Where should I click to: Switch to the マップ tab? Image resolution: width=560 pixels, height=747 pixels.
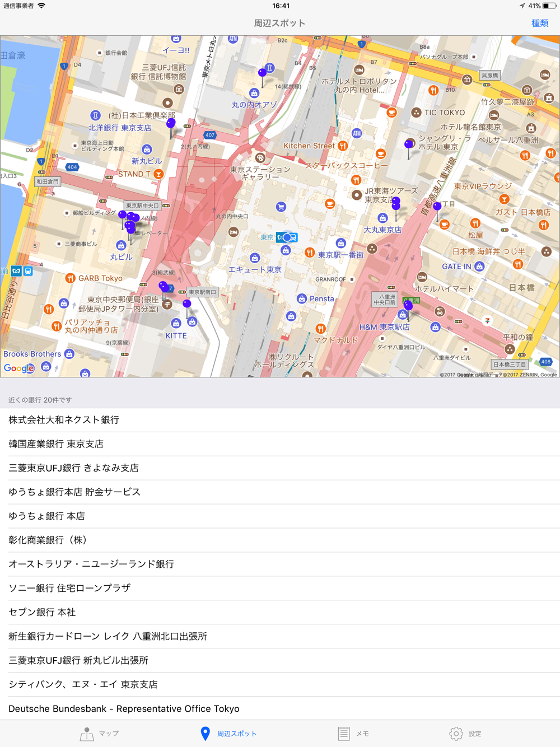(x=99, y=734)
